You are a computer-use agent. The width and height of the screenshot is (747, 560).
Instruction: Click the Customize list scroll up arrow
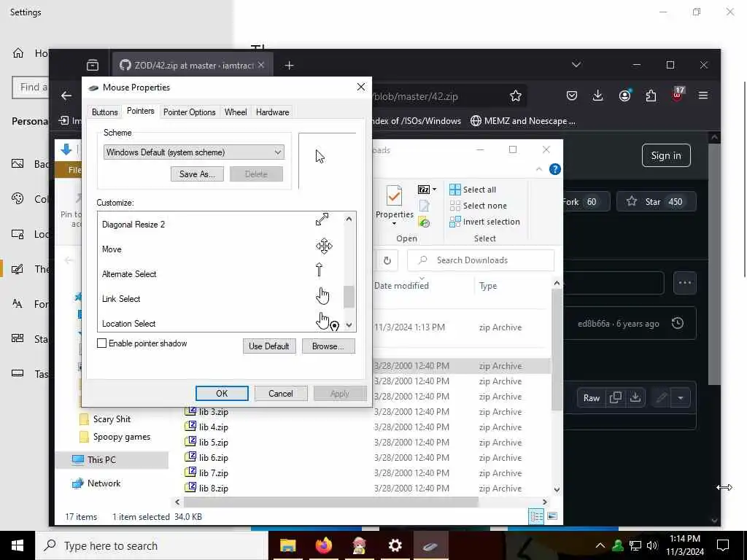coord(349,219)
